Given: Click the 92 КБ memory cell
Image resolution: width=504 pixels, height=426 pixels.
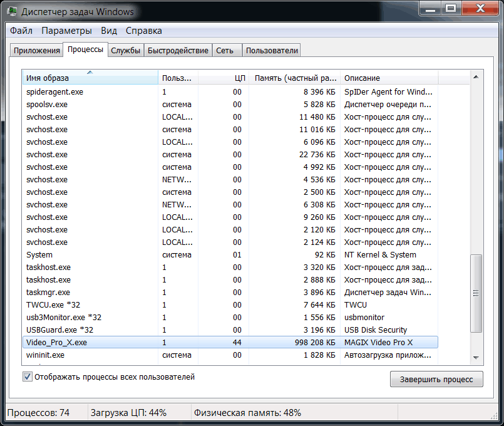Looking at the screenshot, I should pyautogui.click(x=325, y=255).
